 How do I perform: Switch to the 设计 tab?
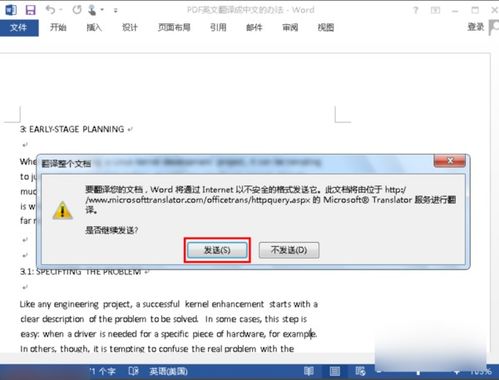tap(130, 27)
